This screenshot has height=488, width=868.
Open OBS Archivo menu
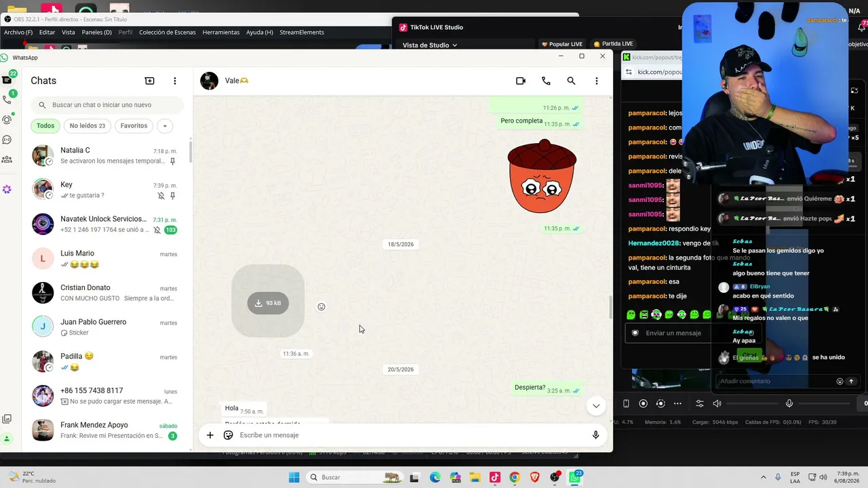pos(18,33)
